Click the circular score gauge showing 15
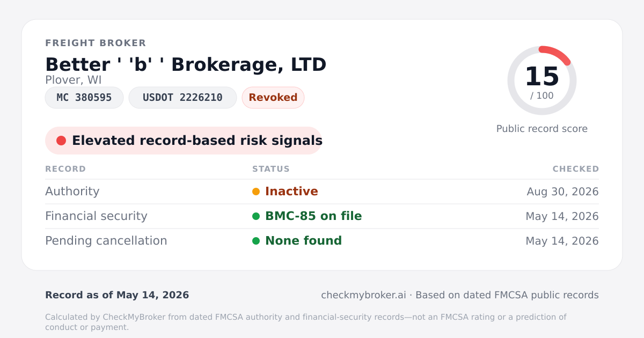 coord(542,80)
